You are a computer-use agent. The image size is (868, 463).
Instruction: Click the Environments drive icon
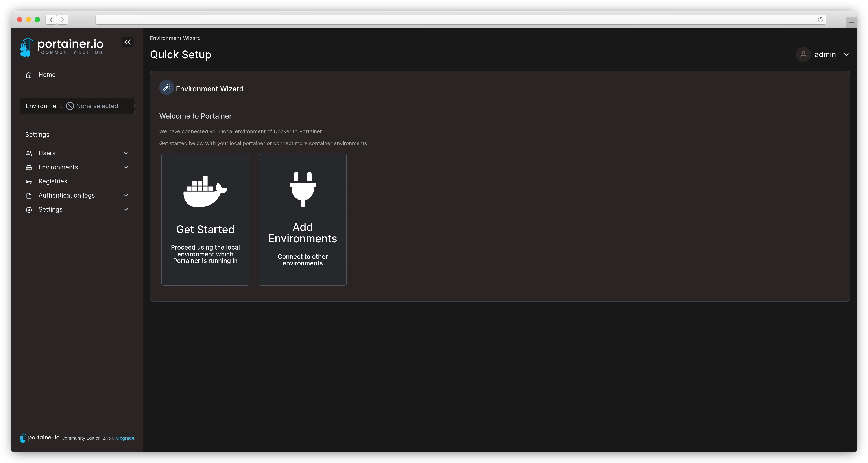click(x=29, y=167)
